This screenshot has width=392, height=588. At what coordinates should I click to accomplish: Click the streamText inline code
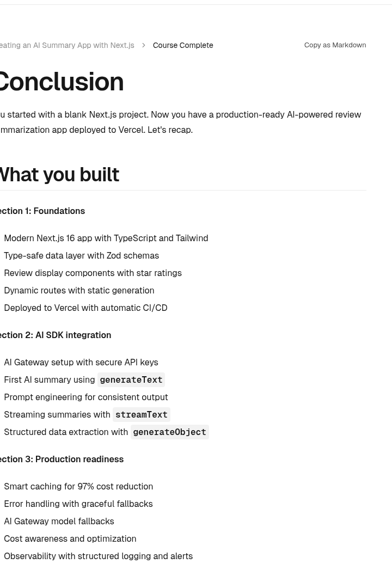(x=142, y=415)
